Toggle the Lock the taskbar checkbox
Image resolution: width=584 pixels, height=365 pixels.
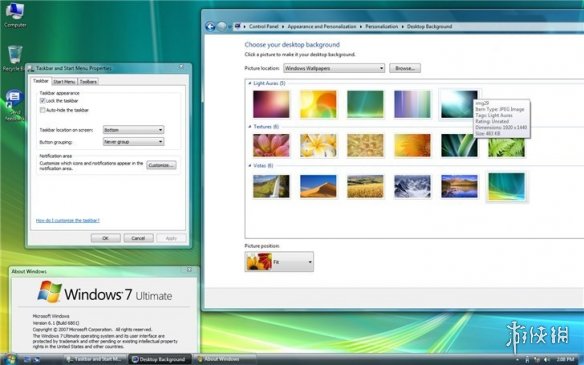(42, 101)
